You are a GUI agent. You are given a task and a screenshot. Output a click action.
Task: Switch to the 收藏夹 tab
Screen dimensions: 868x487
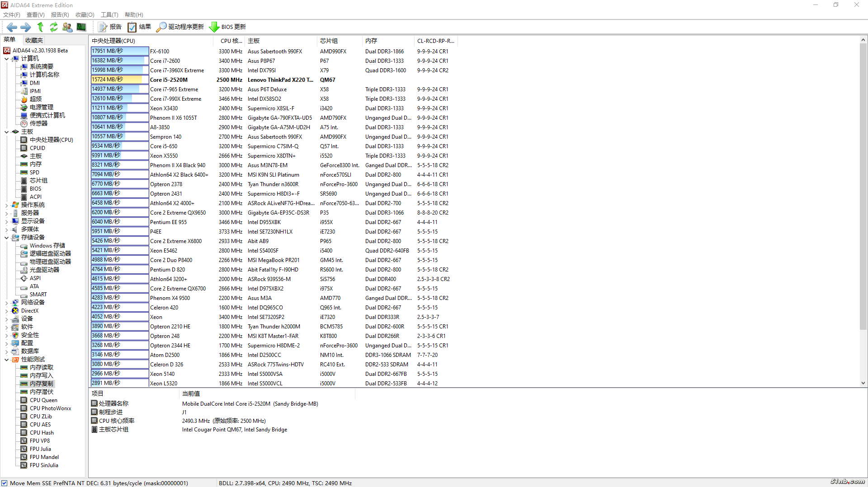[x=34, y=40]
